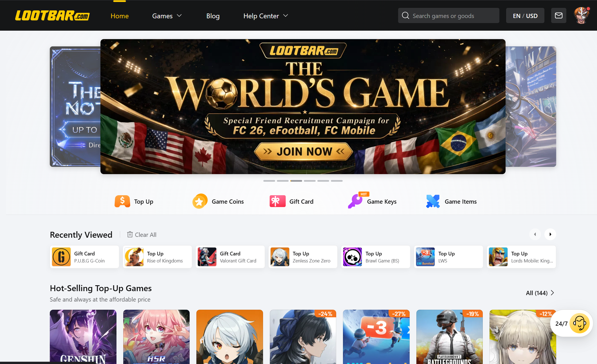The image size is (597, 364).
Task: Go to previous recently viewed items
Action: [x=535, y=234]
